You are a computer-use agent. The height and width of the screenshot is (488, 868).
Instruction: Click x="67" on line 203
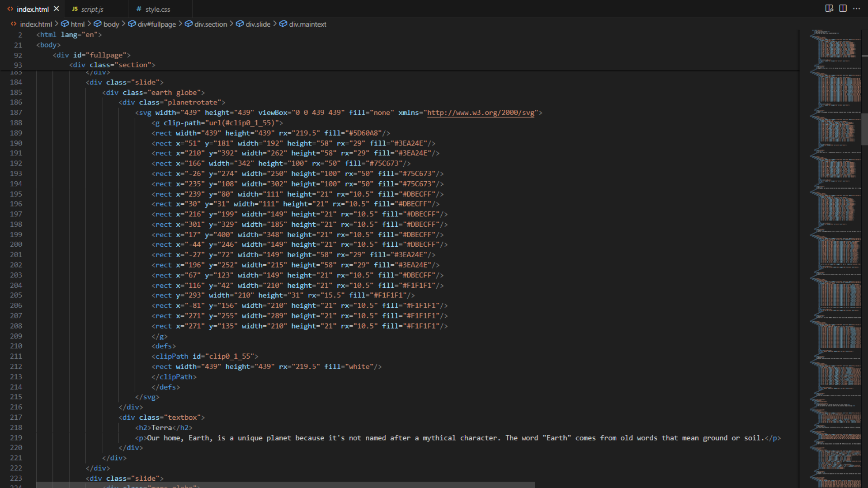pyautogui.click(x=188, y=275)
